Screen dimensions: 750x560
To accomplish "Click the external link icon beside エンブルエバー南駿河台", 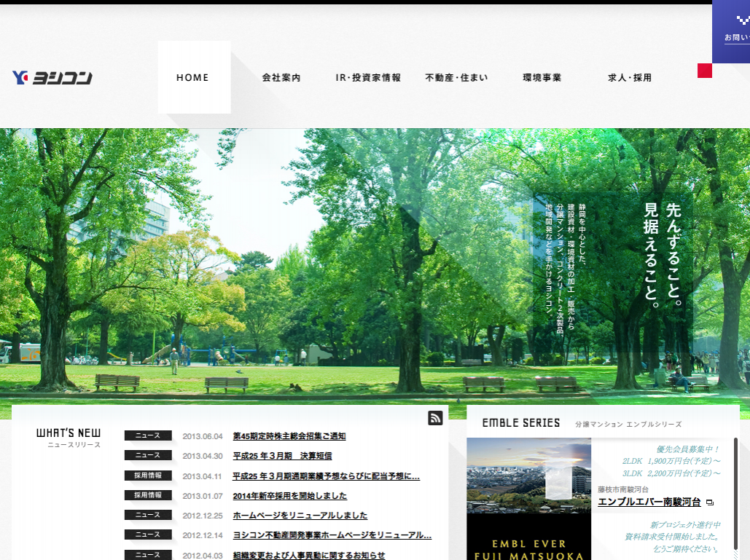I will (710, 502).
